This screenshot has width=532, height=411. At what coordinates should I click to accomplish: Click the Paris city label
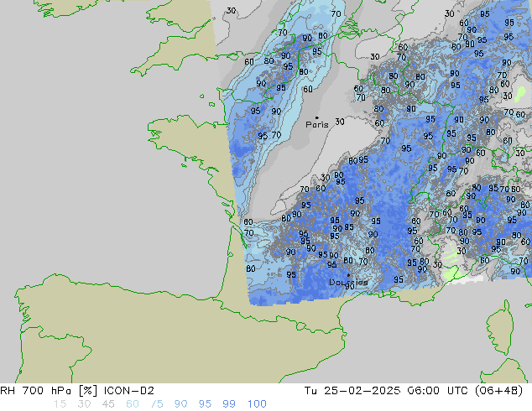[x=317, y=125]
